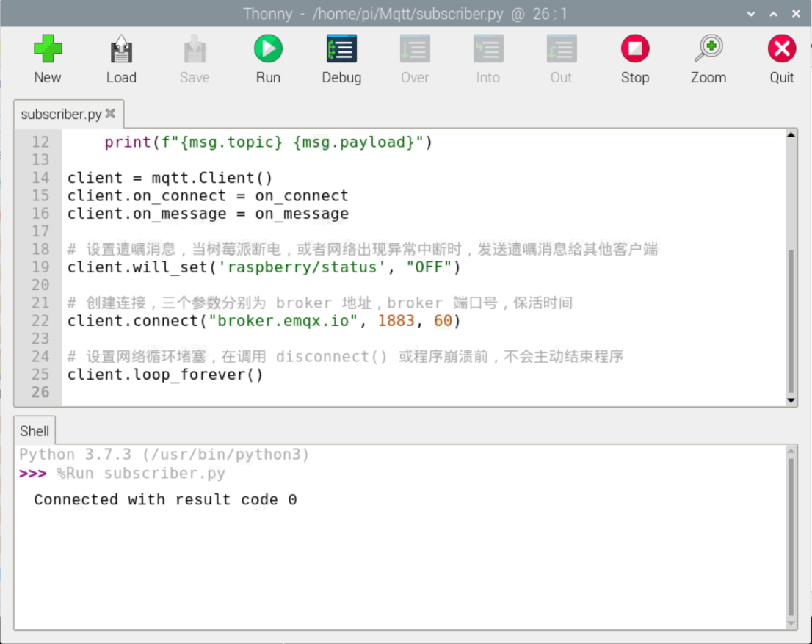Image resolution: width=812 pixels, height=644 pixels.
Task: Click the Thonny title bar file path
Action: pos(407,14)
